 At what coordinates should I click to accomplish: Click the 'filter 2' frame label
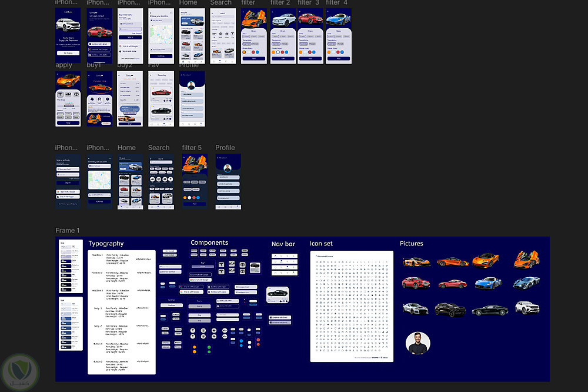coord(280,2)
